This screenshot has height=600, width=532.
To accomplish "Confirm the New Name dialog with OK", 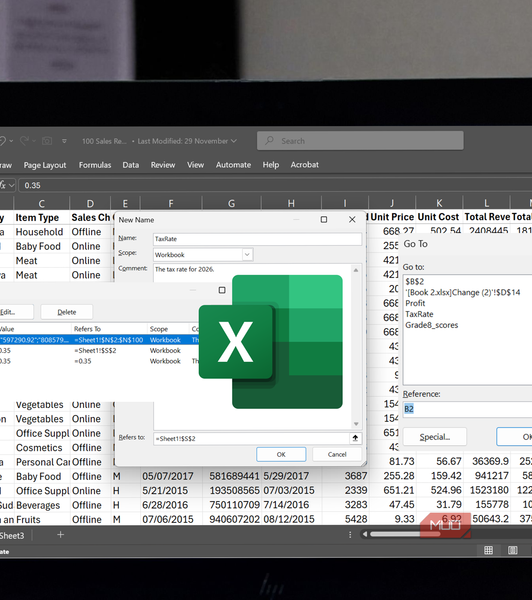I will (x=281, y=454).
